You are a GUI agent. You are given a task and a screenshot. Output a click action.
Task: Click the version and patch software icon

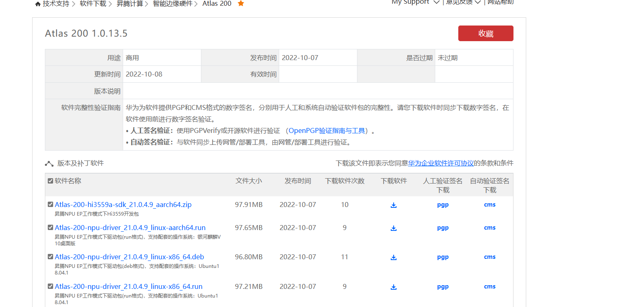(49, 163)
